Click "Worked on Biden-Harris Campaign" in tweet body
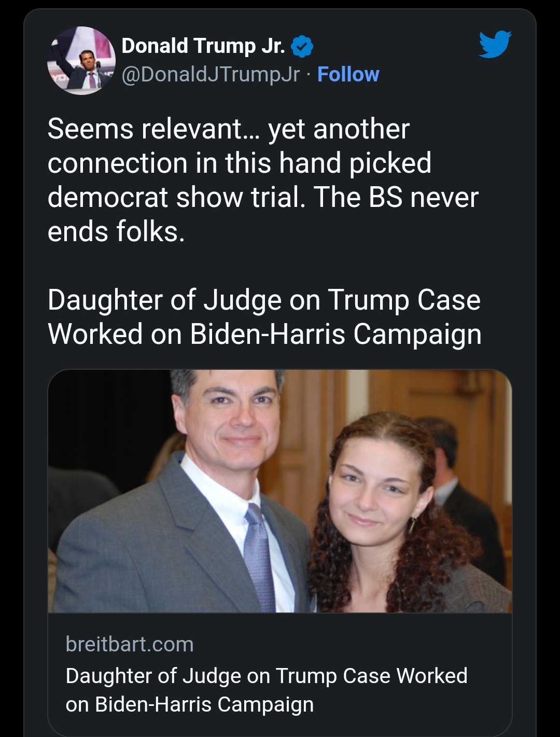The width and height of the screenshot is (560, 737). [264, 333]
